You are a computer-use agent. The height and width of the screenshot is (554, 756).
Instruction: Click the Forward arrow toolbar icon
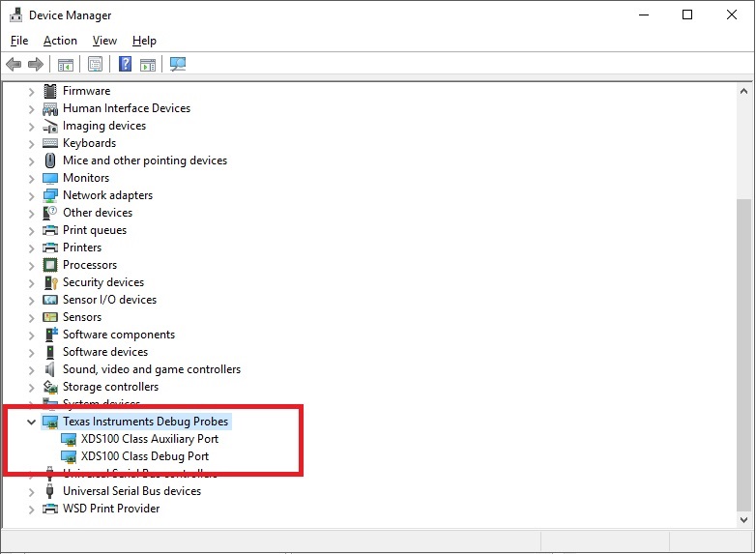pyautogui.click(x=36, y=64)
